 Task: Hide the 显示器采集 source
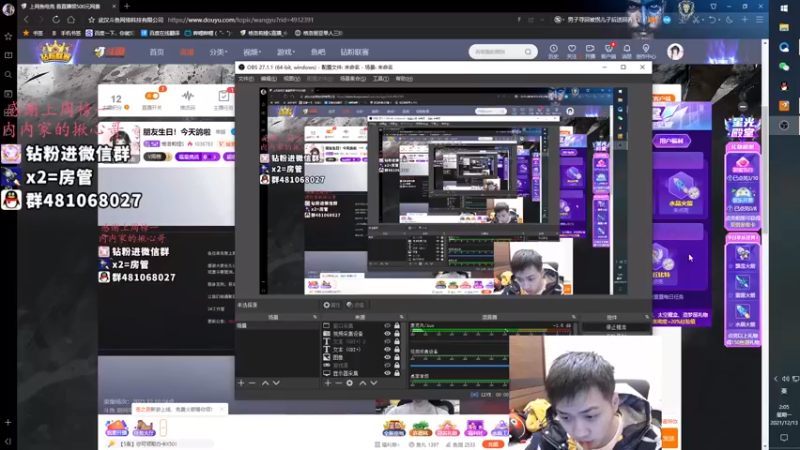click(x=387, y=373)
